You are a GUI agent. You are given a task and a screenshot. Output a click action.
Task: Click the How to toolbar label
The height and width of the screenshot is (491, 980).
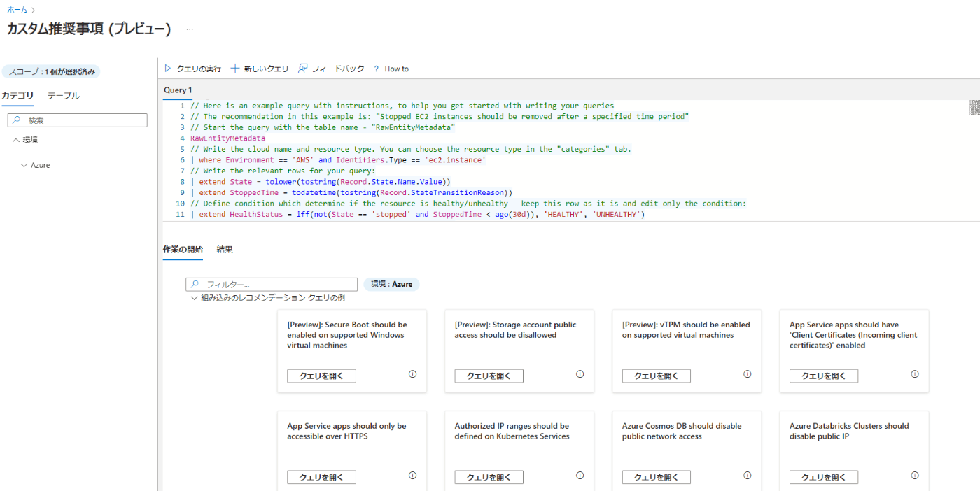click(397, 69)
